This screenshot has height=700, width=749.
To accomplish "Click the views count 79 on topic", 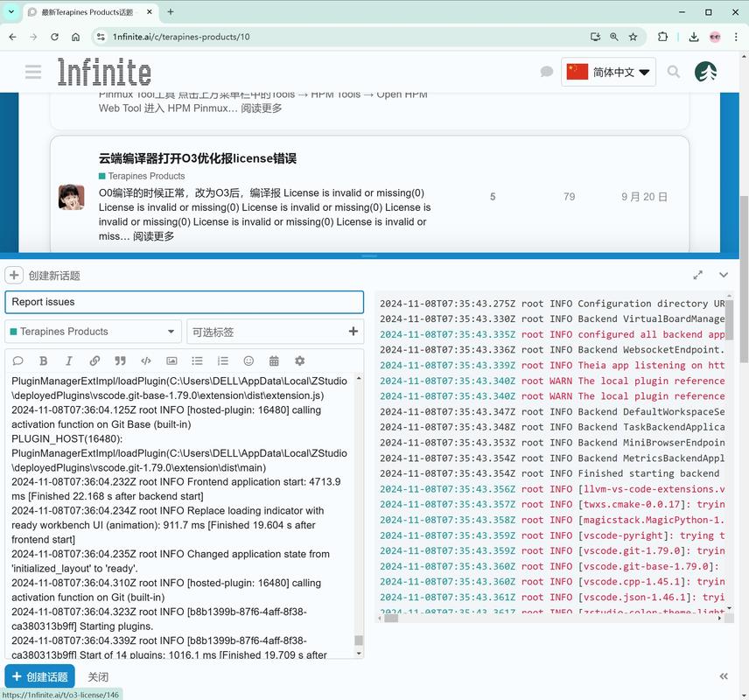I will pos(569,197).
